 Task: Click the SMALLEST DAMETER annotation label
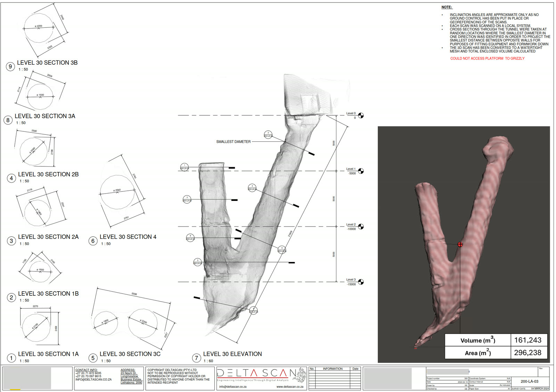coord(233,142)
